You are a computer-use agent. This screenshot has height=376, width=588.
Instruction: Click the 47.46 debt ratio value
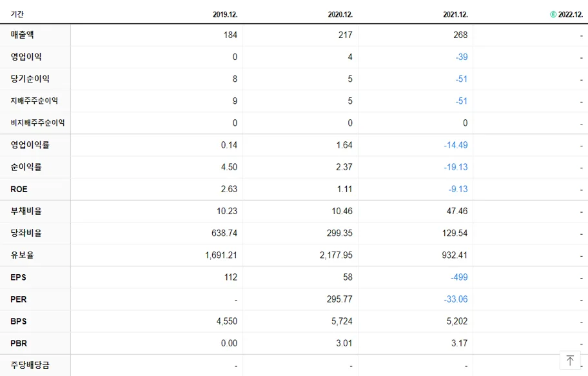(457, 212)
